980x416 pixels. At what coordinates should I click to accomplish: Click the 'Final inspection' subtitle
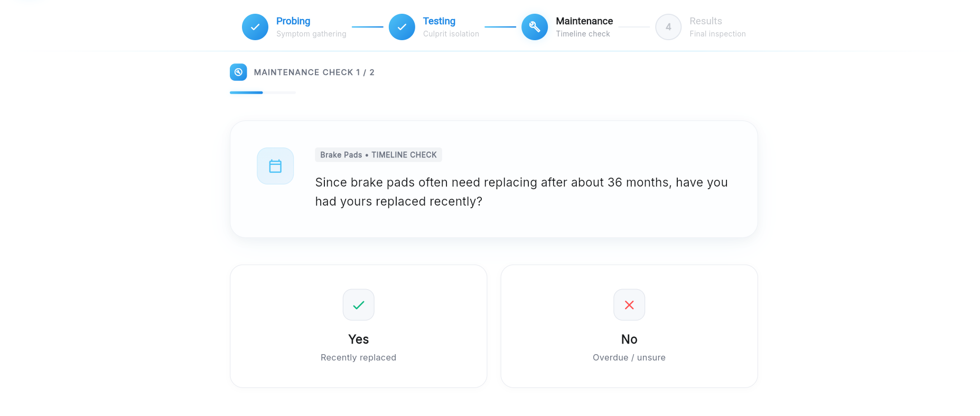(x=717, y=34)
